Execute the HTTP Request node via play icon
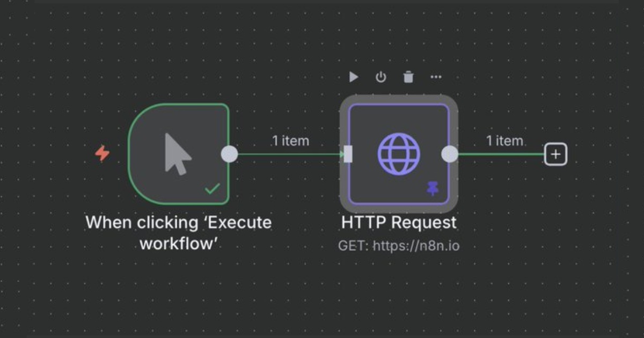 point(354,77)
